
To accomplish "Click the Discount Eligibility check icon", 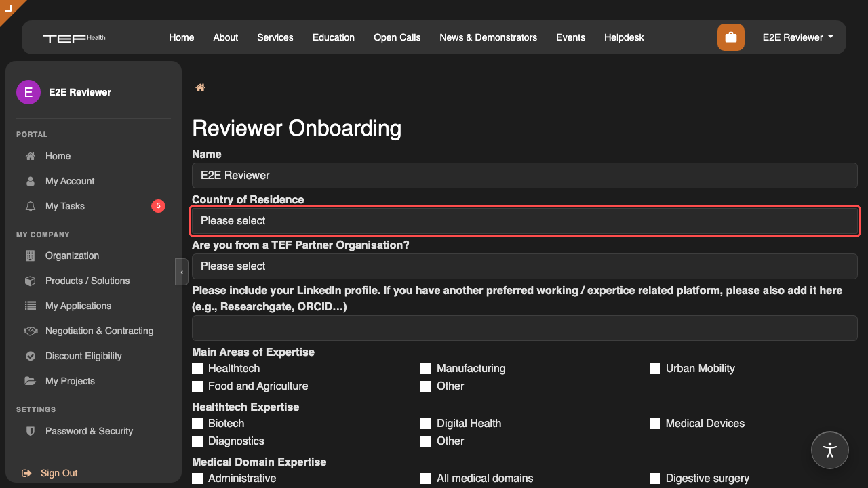I will pos(30,356).
